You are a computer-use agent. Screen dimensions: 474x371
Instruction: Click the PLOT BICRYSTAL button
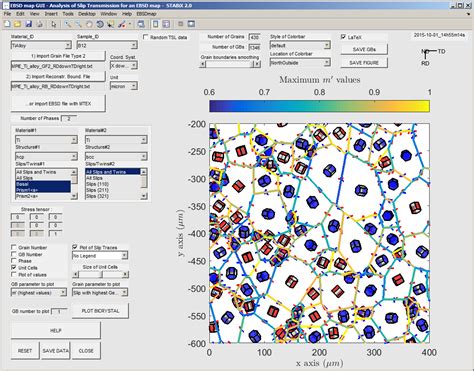[100, 311]
